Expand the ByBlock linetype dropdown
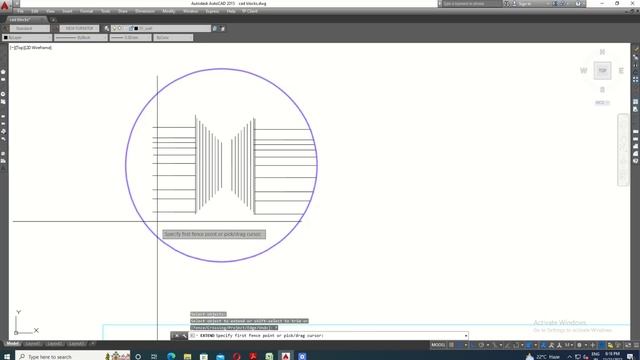 coord(81,38)
